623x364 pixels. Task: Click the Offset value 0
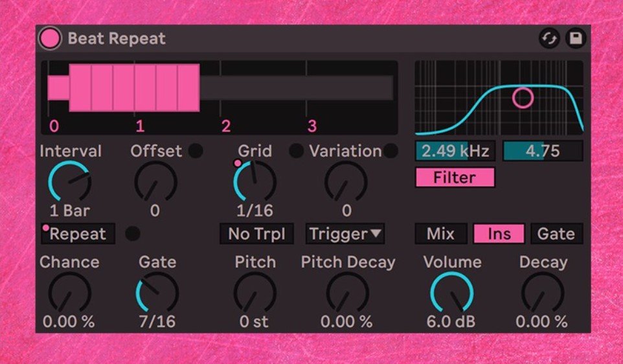155,210
